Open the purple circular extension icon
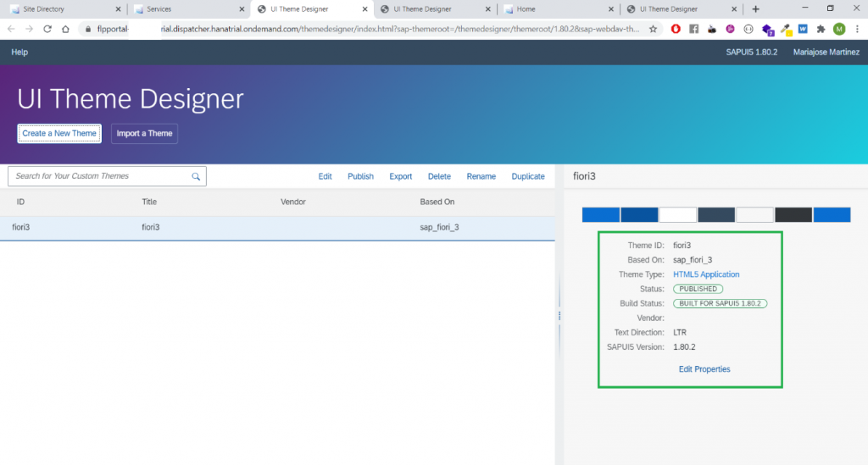This screenshot has height=465, width=868. click(x=730, y=29)
